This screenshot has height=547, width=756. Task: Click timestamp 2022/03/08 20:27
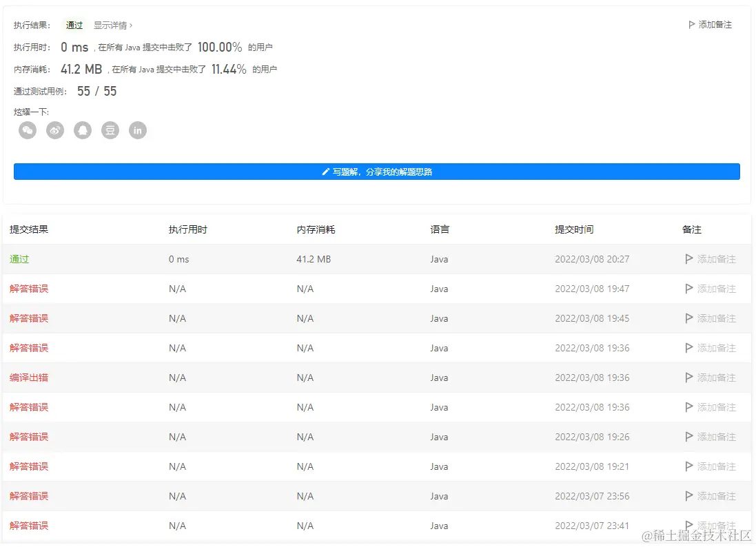pyautogui.click(x=592, y=259)
